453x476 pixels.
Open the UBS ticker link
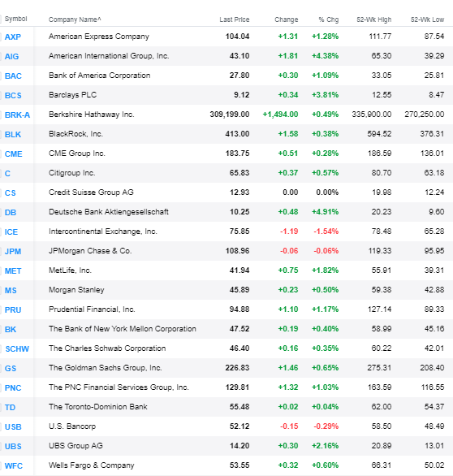point(13,446)
